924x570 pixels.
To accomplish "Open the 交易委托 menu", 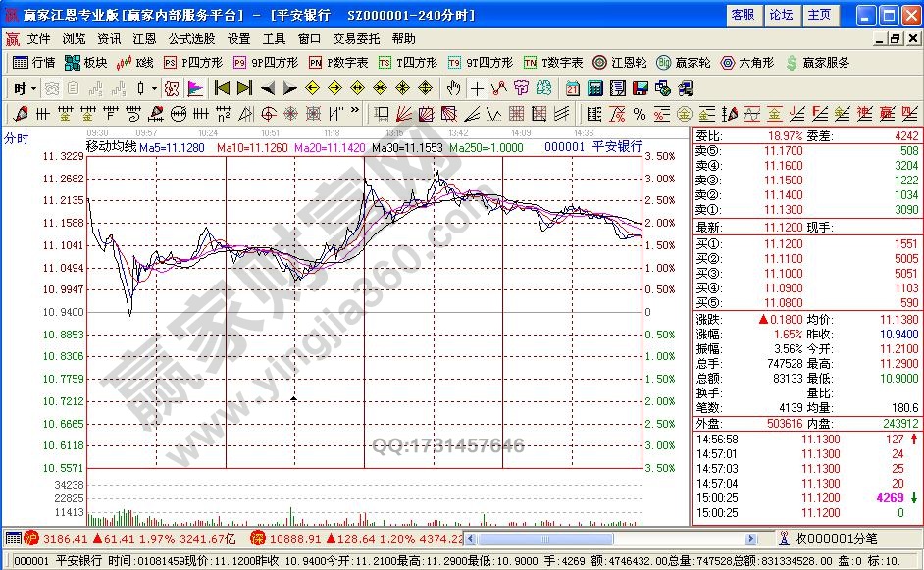I will point(356,39).
